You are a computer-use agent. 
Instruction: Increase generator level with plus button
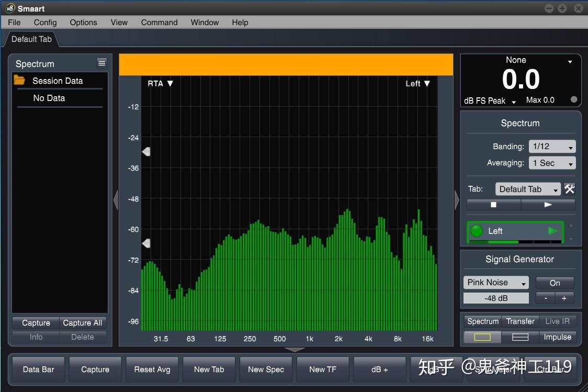tap(564, 298)
